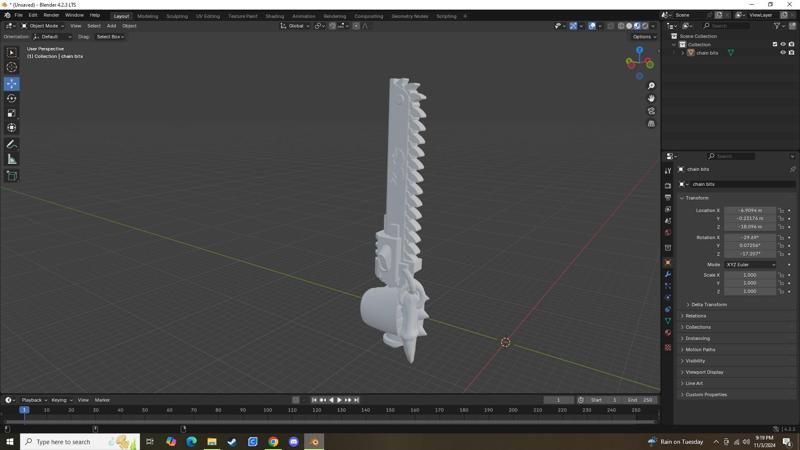
Task: Click timeline frame marker 1
Action: pyautogui.click(x=24, y=410)
